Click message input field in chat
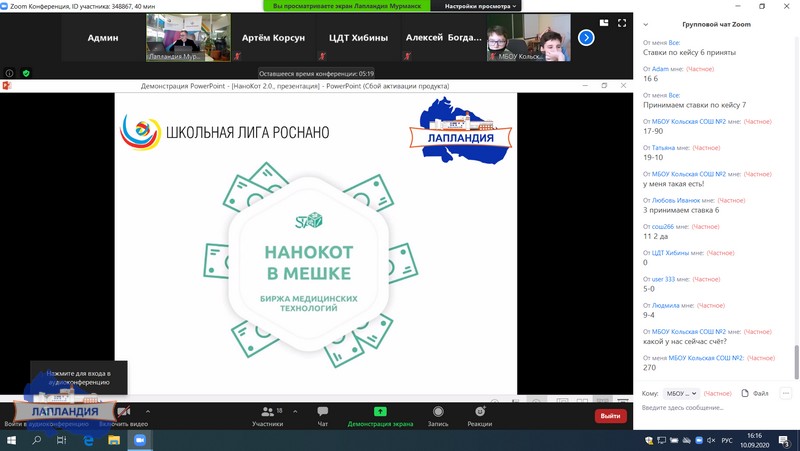Viewport: 800px width, 451px height. click(x=714, y=408)
